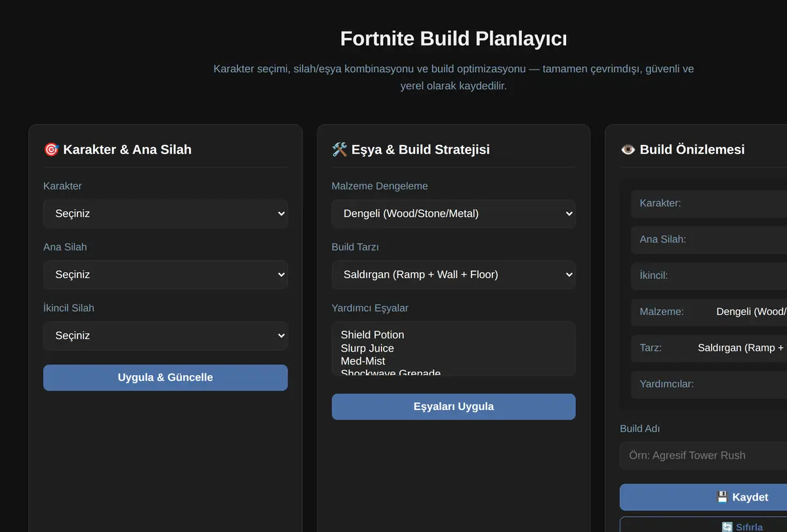The height and width of the screenshot is (532, 787).
Task: Open the Build Tarzı dropdown
Action: 453,275
